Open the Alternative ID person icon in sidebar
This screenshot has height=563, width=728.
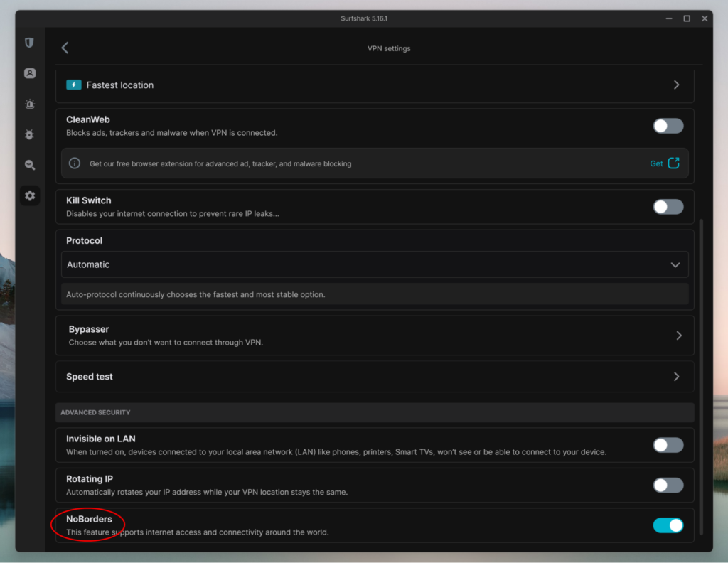click(30, 73)
